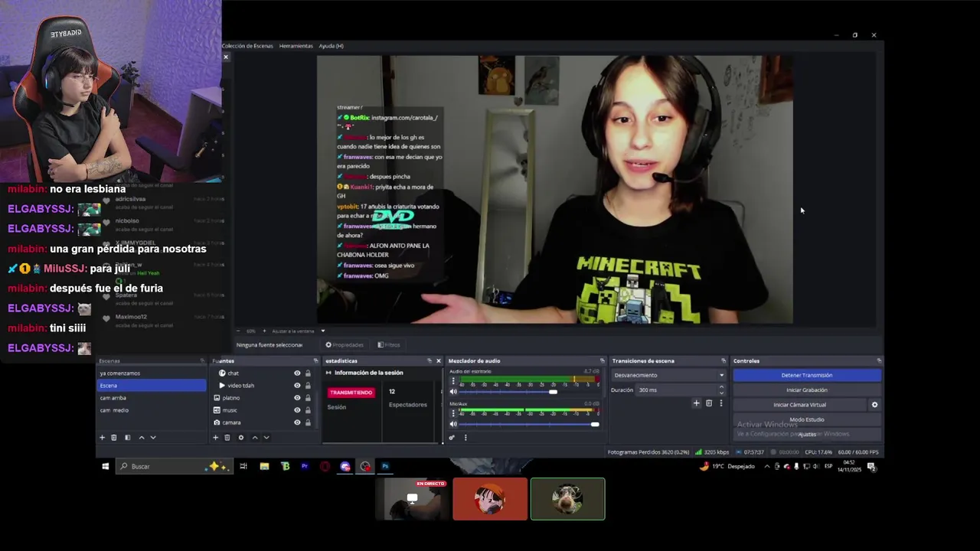Move the selected scene up
The width and height of the screenshot is (980, 551).
pyautogui.click(x=141, y=438)
